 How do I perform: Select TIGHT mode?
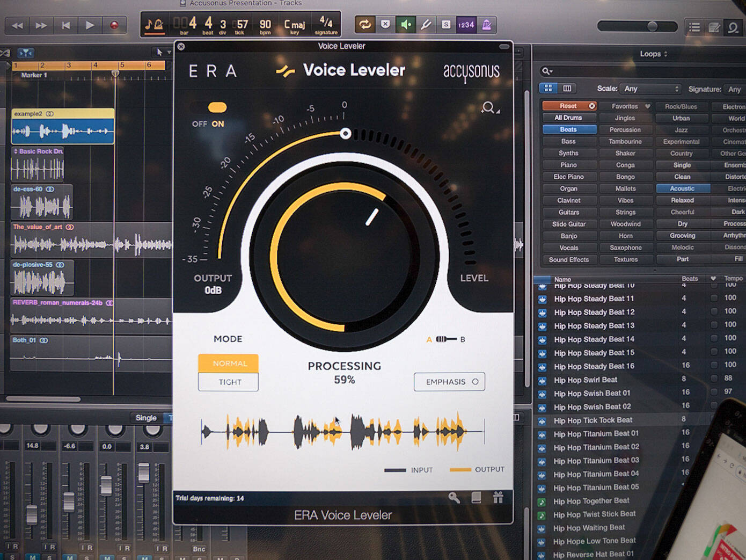229,382
